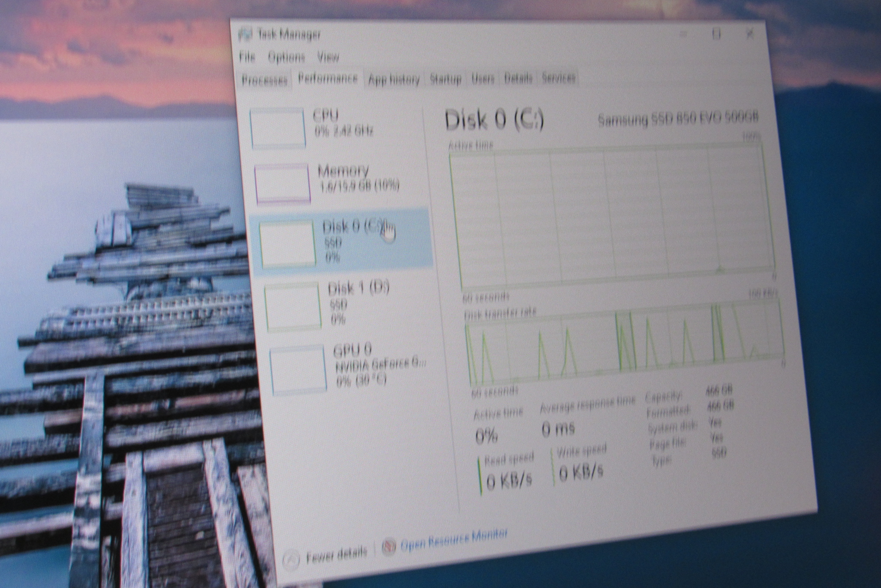This screenshot has width=881, height=588.
Task: Open the View menu
Action: (328, 57)
